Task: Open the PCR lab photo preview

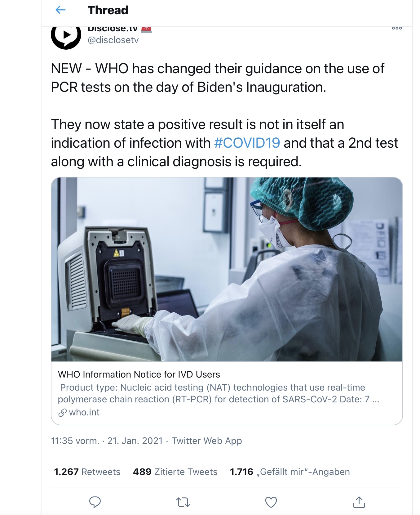Action: tap(227, 269)
